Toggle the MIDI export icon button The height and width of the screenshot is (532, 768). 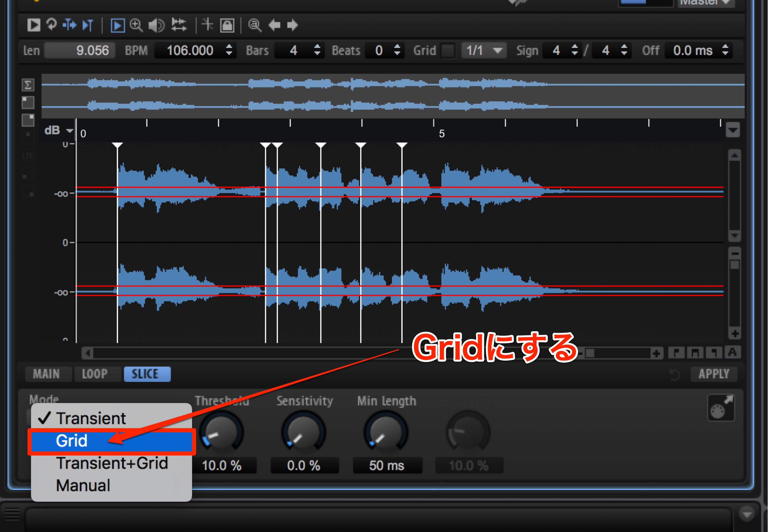coord(721,408)
